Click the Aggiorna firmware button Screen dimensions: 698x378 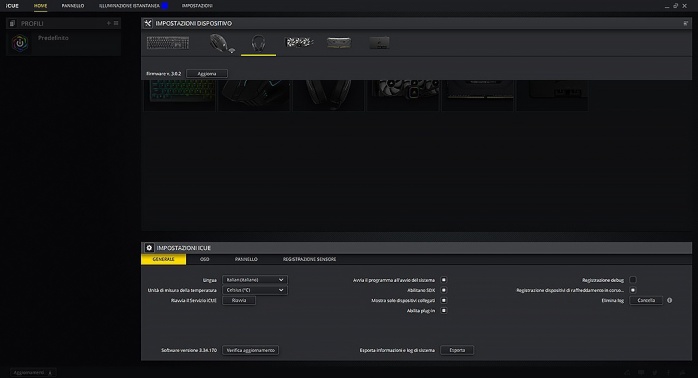(207, 74)
